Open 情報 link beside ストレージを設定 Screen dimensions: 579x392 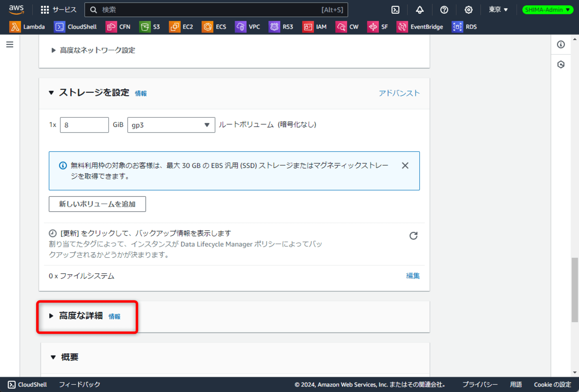141,94
